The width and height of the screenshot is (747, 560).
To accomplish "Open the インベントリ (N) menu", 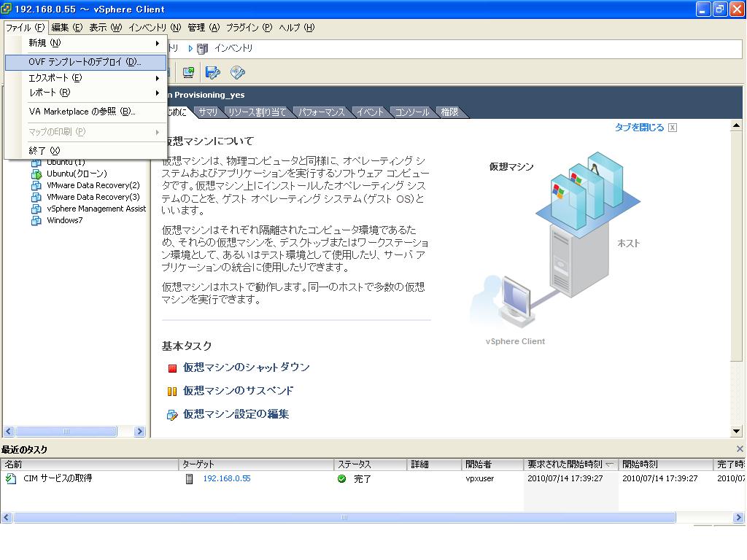I will (x=155, y=28).
